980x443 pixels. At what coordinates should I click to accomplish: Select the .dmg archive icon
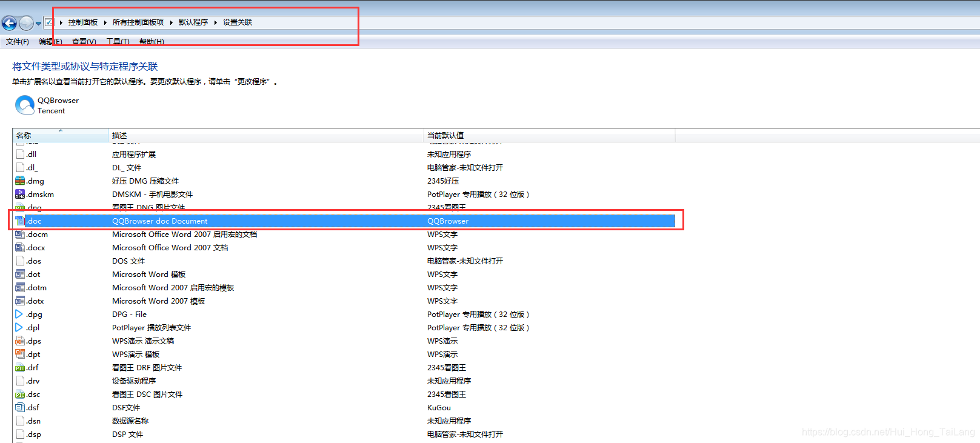20,181
